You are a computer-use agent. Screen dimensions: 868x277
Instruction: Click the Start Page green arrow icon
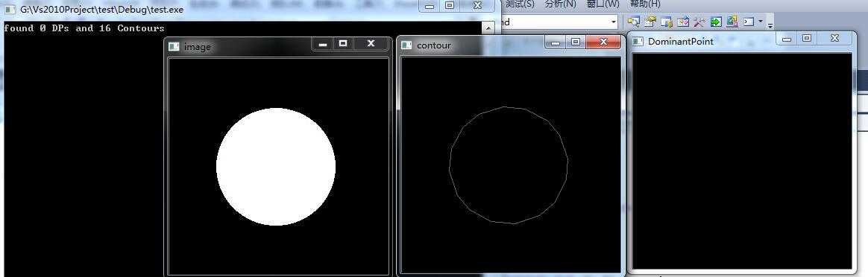(716, 22)
